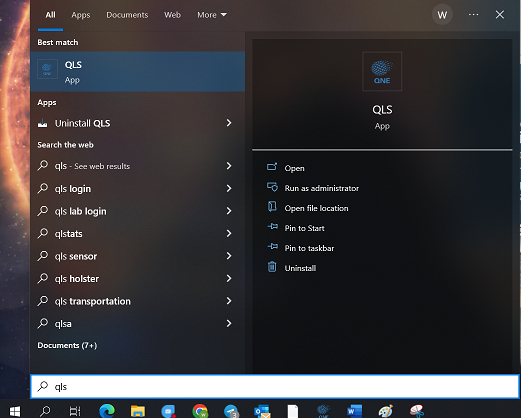Click the Run as administrator shield icon
The image size is (521, 418).
click(x=272, y=187)
